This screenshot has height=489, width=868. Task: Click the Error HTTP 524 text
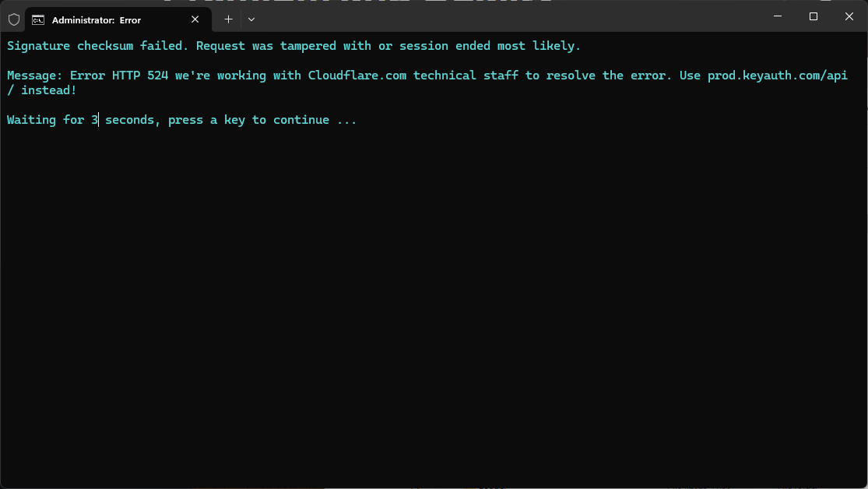pos(119,76)
